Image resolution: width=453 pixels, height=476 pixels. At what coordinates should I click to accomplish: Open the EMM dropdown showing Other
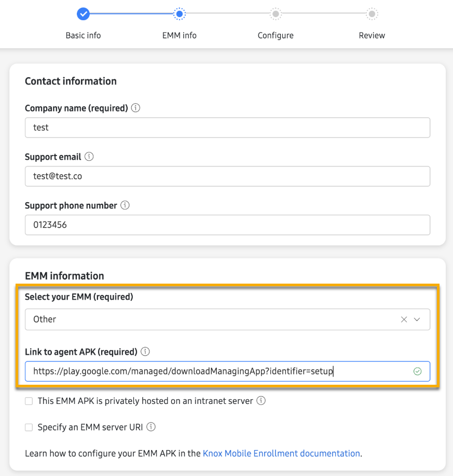[208, 319]
